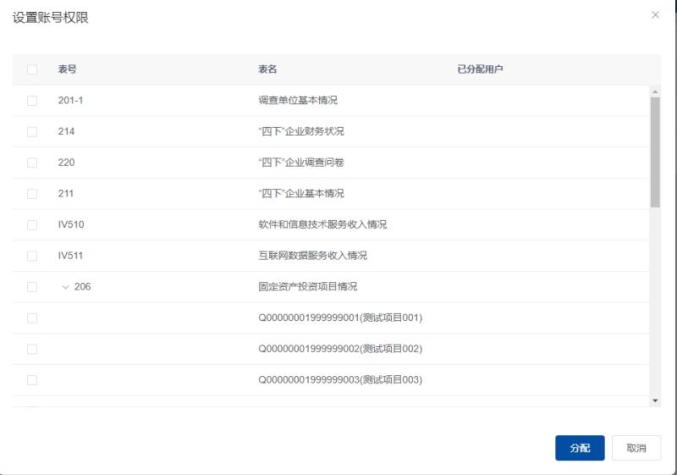Select checkbox for table 214
The width and height of the screenshot is (677, 475).
click(x=32, y=131)
